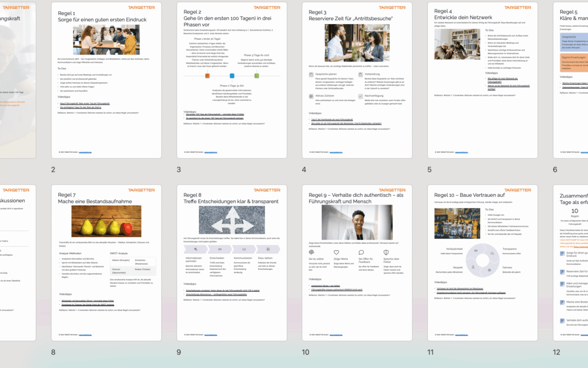Screen dimensions: 588x368
Task: Click the basketball team photo on Regel 10
Action: [457, 224]
